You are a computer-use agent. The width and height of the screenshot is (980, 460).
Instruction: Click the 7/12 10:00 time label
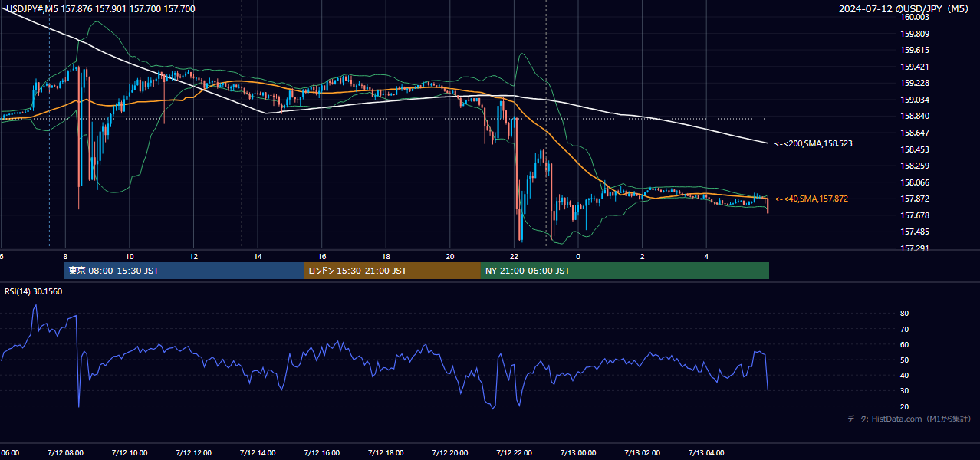click(129, 453)
